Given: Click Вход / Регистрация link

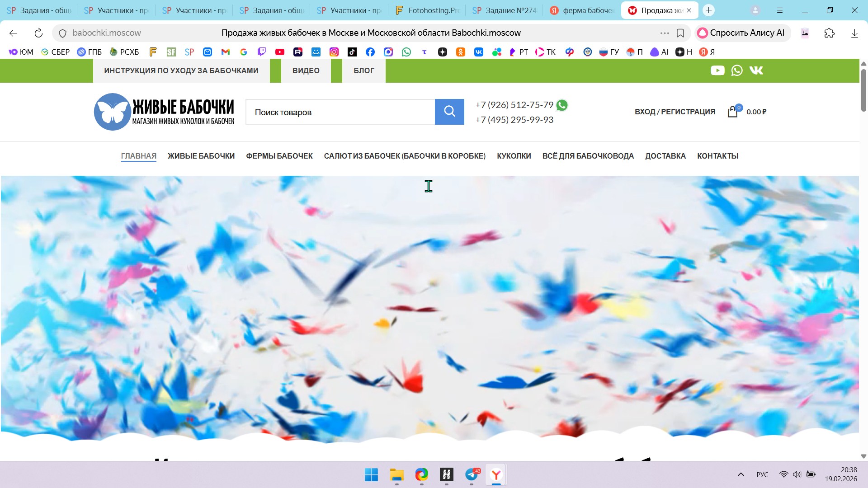Looking at the screenshot, I should pyautogui.click(x=675, y=112).
